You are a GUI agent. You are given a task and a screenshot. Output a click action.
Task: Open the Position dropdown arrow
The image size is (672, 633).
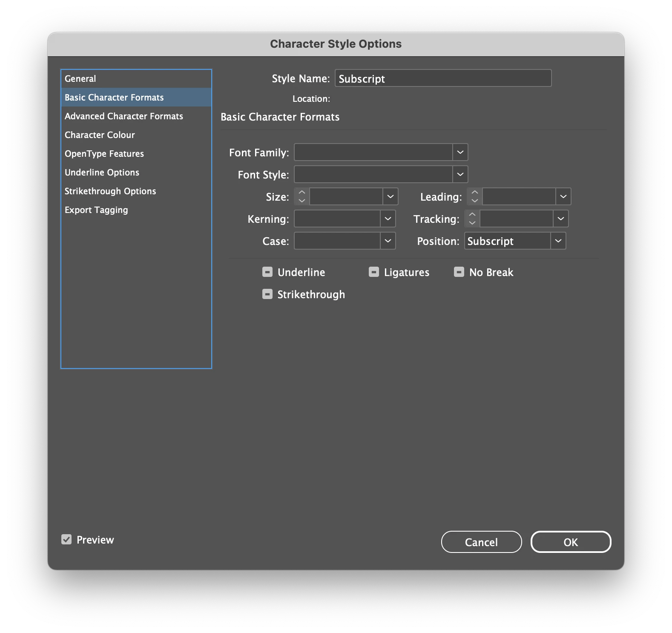558,241
